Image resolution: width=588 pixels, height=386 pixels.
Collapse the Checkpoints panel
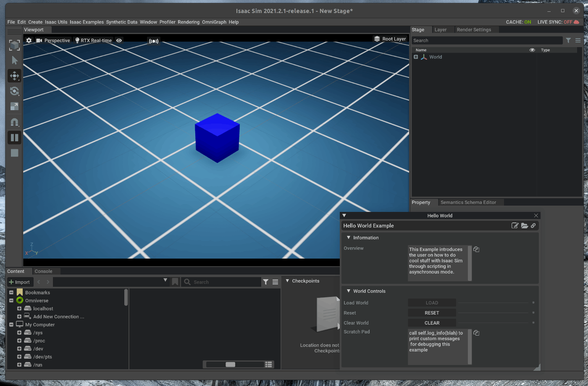(x=288, y=281)
